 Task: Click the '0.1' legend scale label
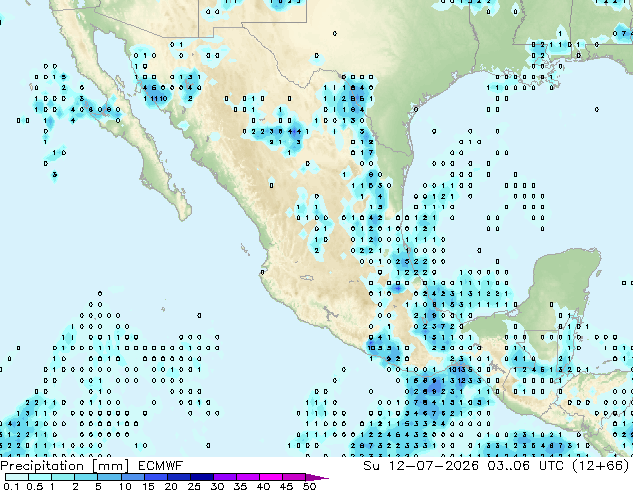click(x=11, y=486)
